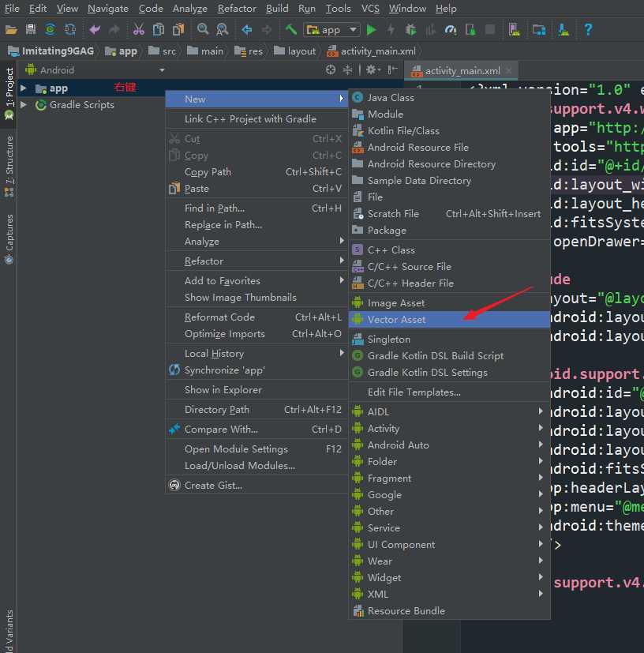Select Vector Asset from New submenu
Screen dimensions: 644x653
click(x=449, y=320)
